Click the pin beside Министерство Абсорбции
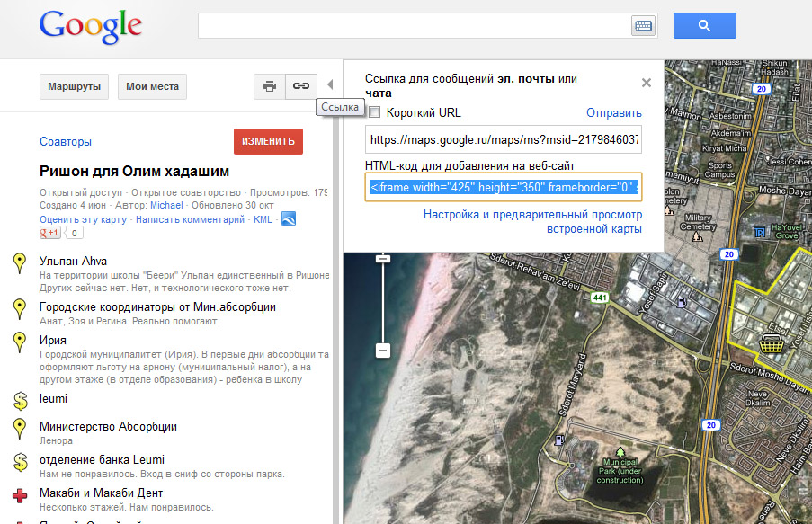Screen dimensions: 812x524 (20, 428)
